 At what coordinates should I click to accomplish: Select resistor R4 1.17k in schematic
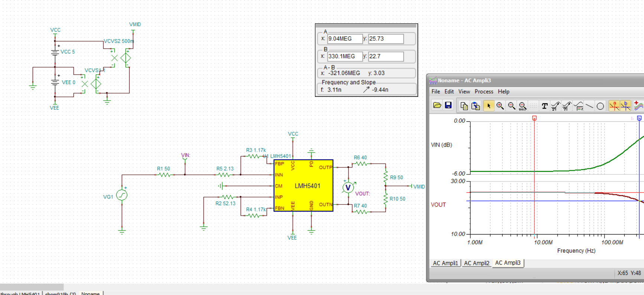(x=254, y=216)
